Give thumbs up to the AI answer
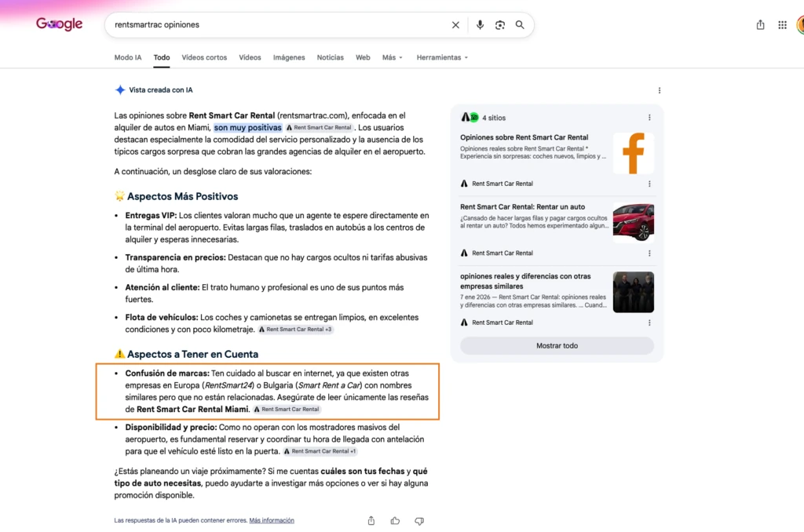The width and height of the screenshot is (804, 532). pos(395,521)
